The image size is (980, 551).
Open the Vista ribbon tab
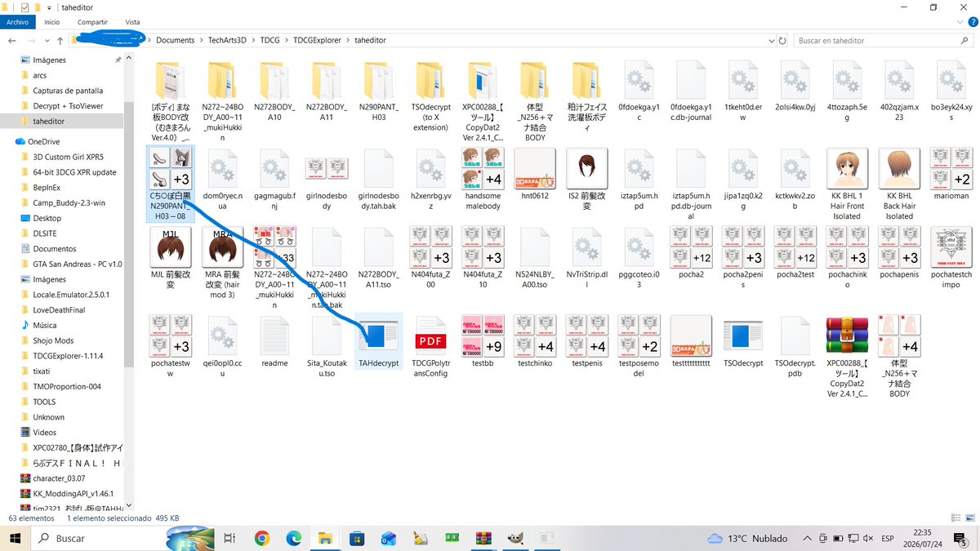(132, 22)
